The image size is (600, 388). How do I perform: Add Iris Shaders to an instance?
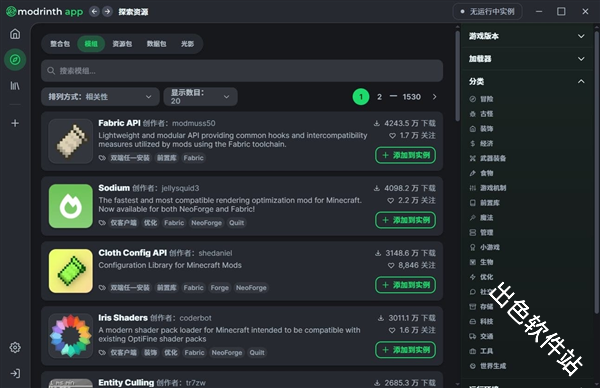406,350
